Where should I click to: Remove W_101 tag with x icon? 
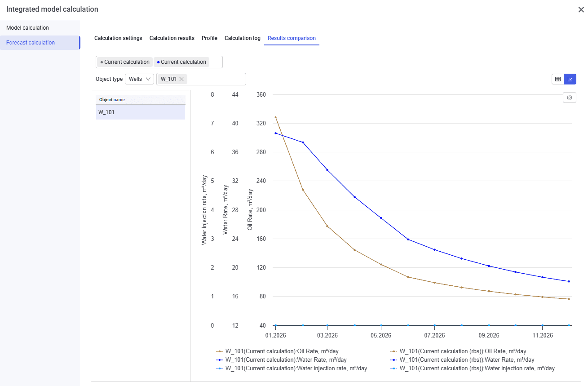point(181,79)
